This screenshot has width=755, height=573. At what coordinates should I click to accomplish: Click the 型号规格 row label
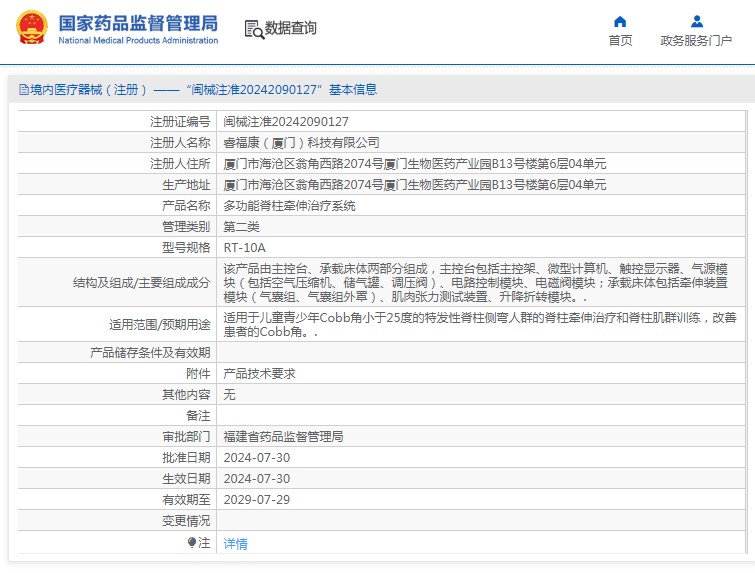186,248
